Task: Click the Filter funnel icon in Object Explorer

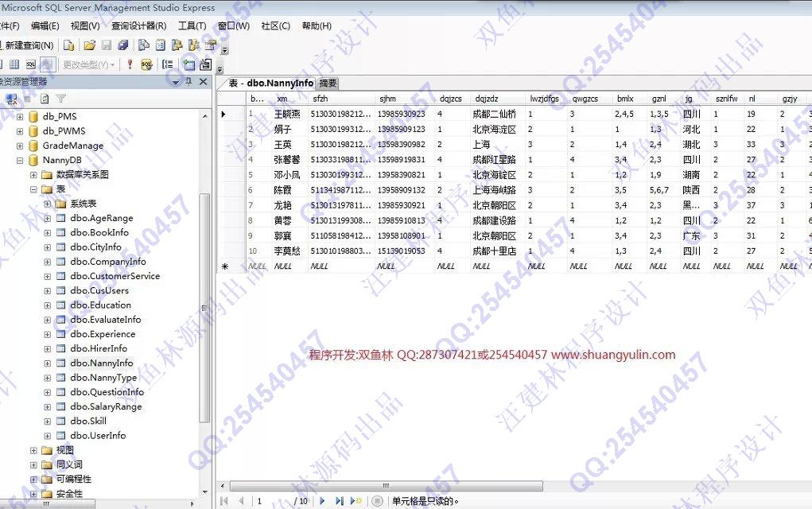Action: click(61, 99)
